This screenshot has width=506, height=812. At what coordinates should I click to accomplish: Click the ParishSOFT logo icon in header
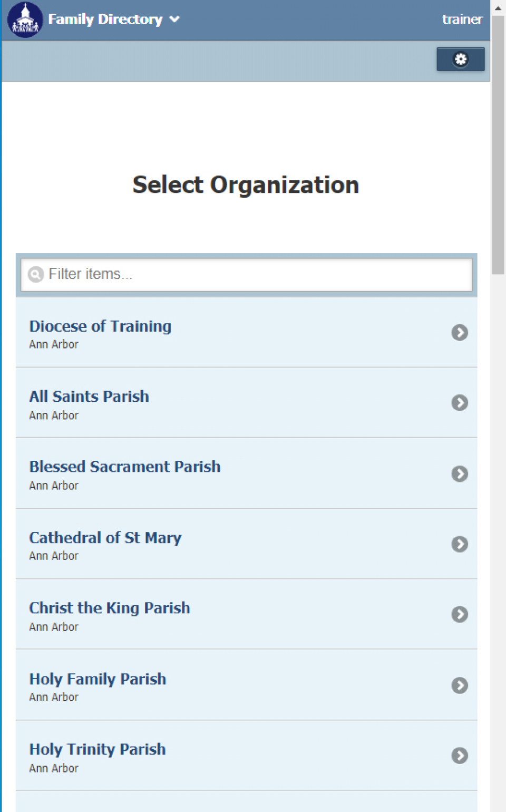pos(25,20)
